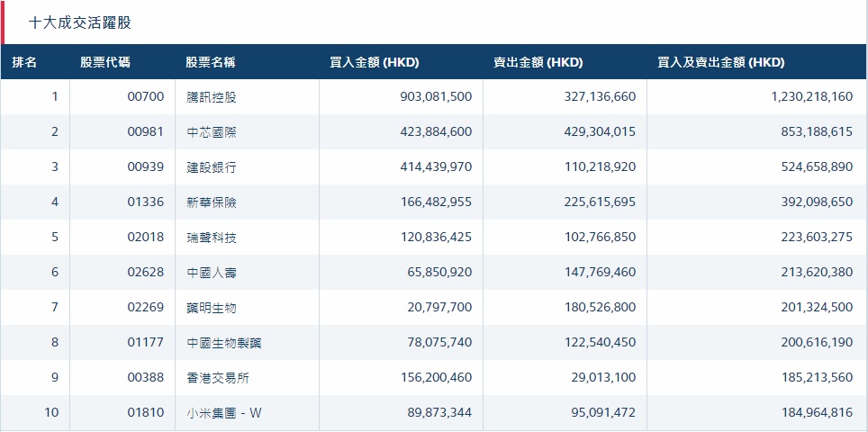Screen dimensions: 868x432
Task: Sort by 買入金額 (HKD) header
Action: tap(375, 63)
